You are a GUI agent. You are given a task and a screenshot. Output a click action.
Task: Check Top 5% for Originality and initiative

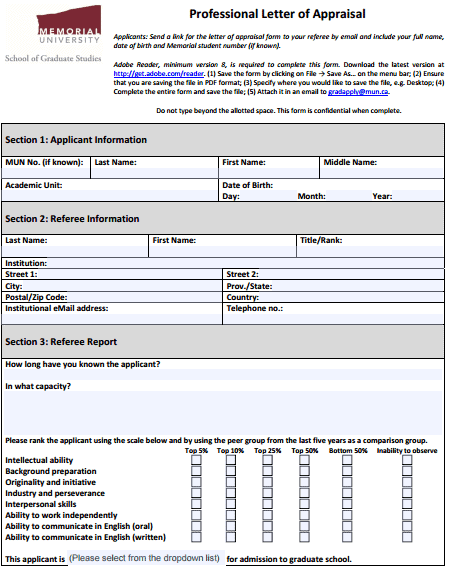click(196, 482)
